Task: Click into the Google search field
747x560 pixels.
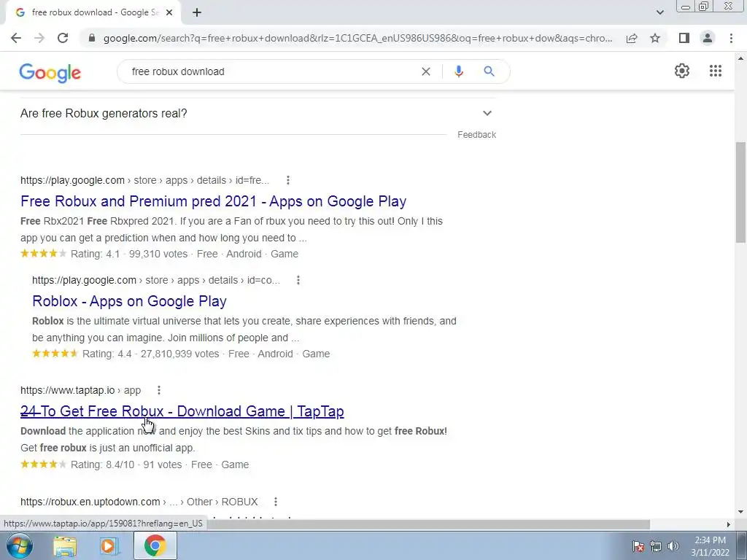Action: pos(271,71)
